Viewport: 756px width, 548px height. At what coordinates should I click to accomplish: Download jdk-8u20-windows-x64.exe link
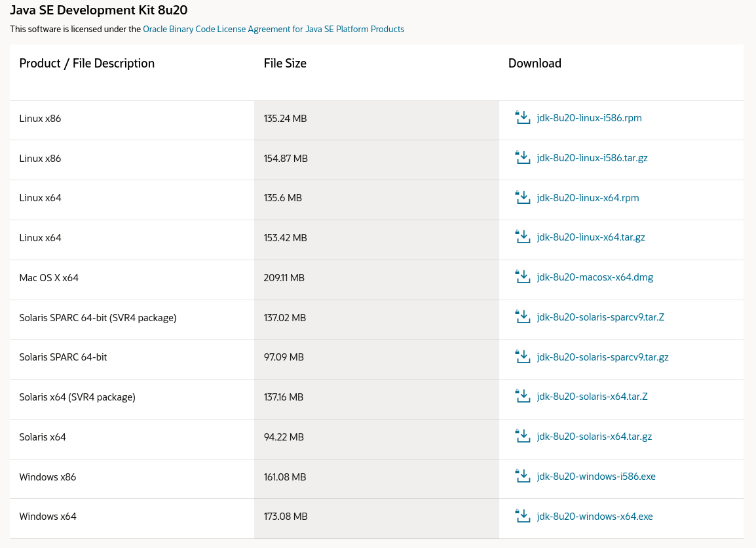coord(594,517)
